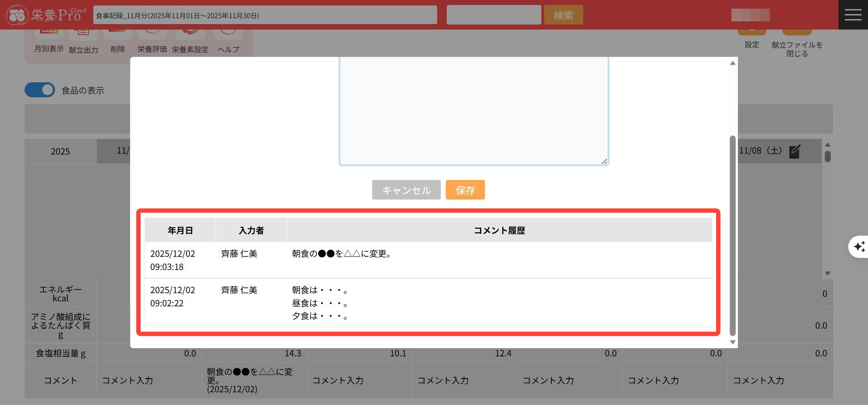
Task: Toggle the 食品の表示 switch
Action: [40, 90]
